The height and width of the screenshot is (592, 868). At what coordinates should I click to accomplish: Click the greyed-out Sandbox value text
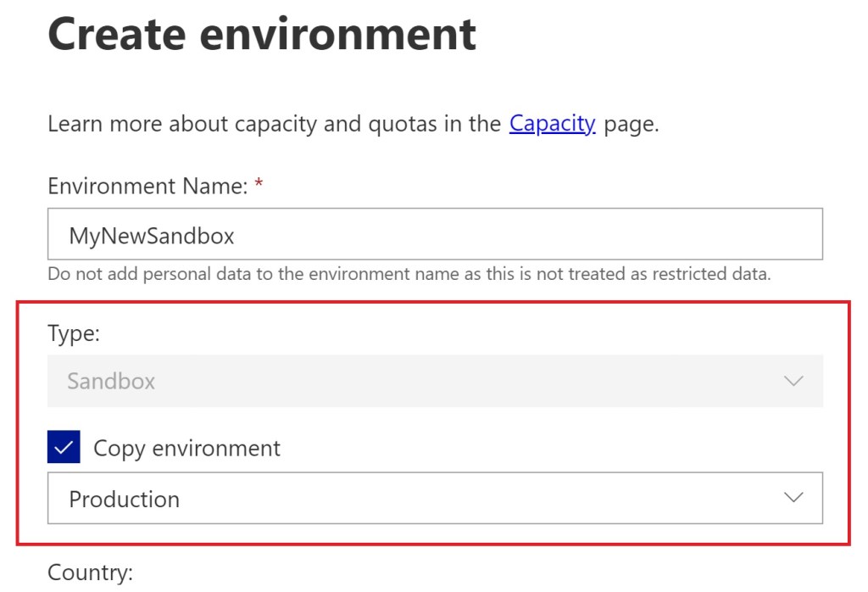click(x=111, y=382)
